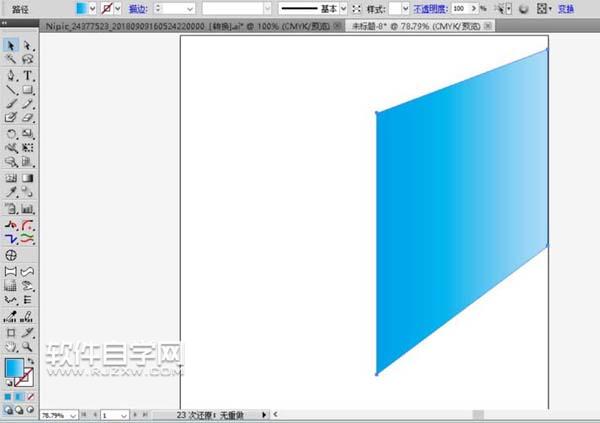
Task: Select the Eraser tool
Action: [x=27, y=117]
